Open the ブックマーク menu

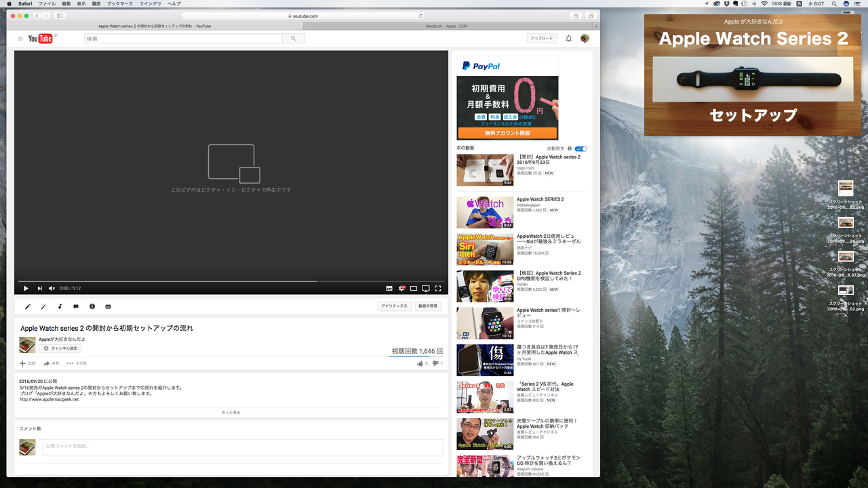[x=120, y=3]
